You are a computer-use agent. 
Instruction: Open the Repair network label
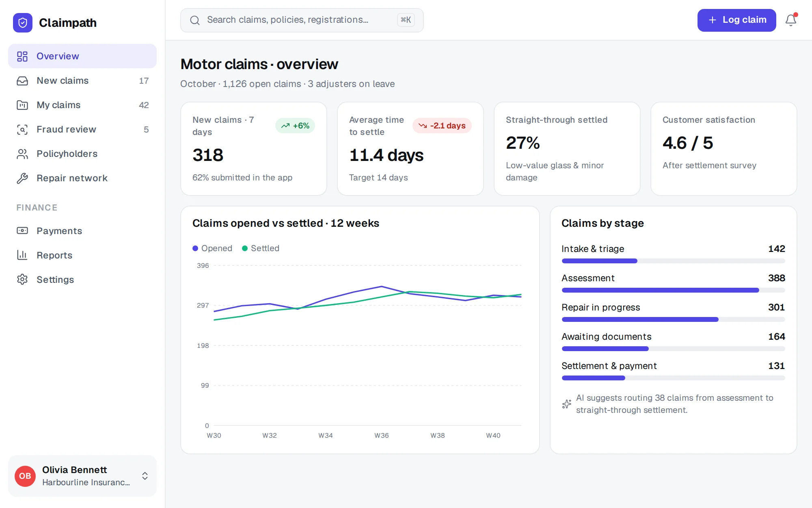tap(72, 178)
